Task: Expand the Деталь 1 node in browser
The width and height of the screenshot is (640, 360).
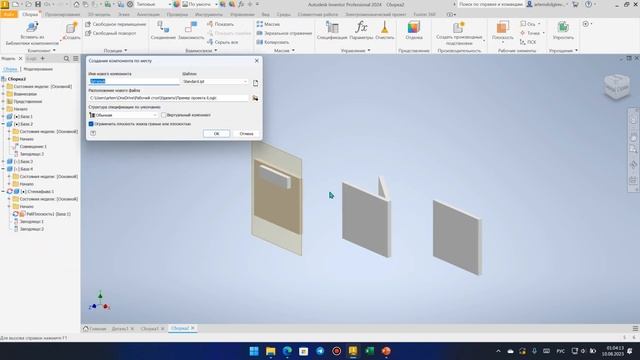Action: pos(3,117)
